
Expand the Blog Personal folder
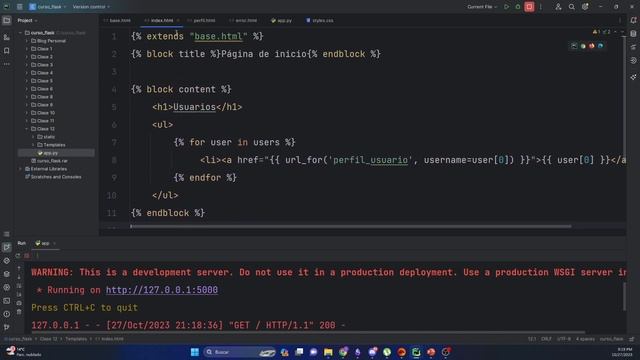27,41
